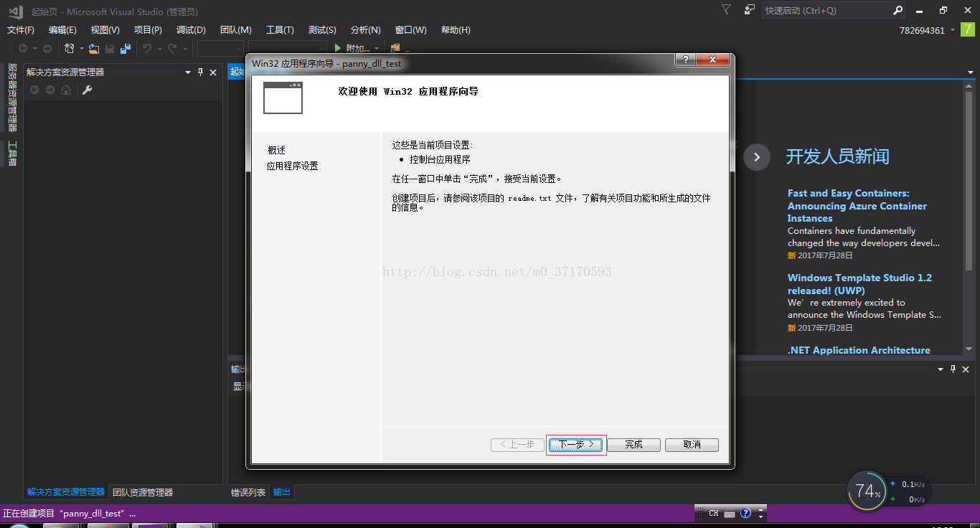Click the 下一步 button in wizard
Screen dimensions: 980x528
(x=576, y=445)
